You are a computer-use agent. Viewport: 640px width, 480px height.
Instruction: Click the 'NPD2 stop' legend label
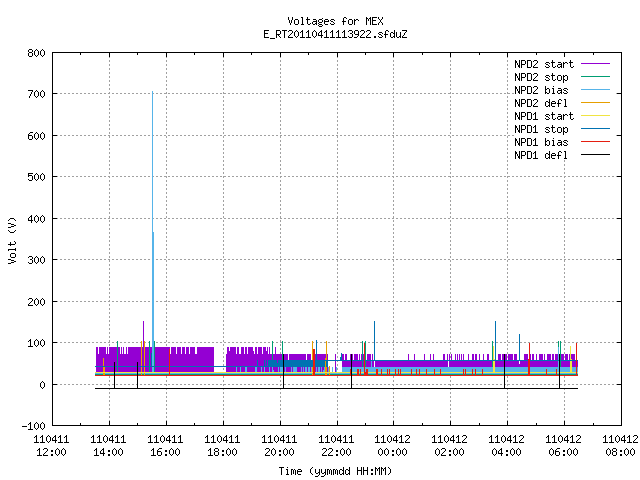point(541,77)
